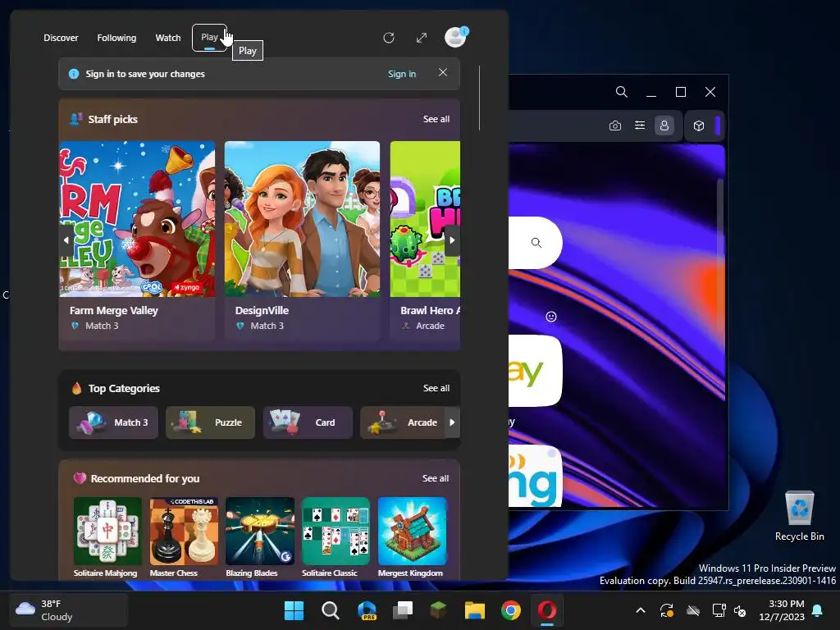Viewport: 840px width, 630px height.
Task: Open DesignVille game card
Action: click(x=302, y=240)
